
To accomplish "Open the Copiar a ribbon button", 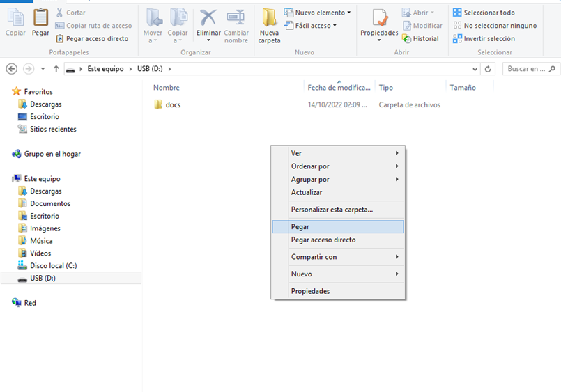I will pyautogui.click(x=178, y=26).
